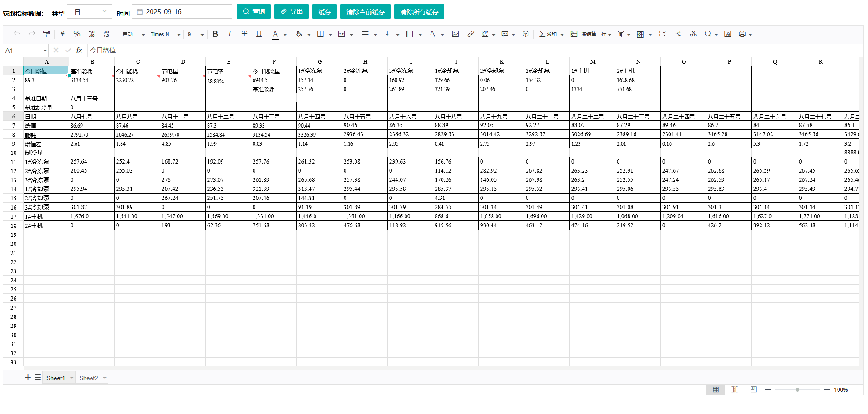
Task: Click the strikethrough formatting icon
Action: (x=244, y=34)
